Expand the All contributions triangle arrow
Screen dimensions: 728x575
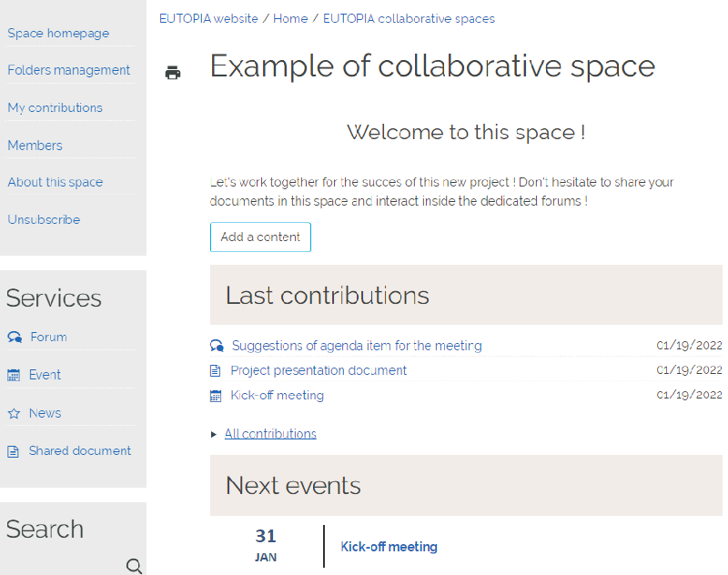tap(215, 434)
